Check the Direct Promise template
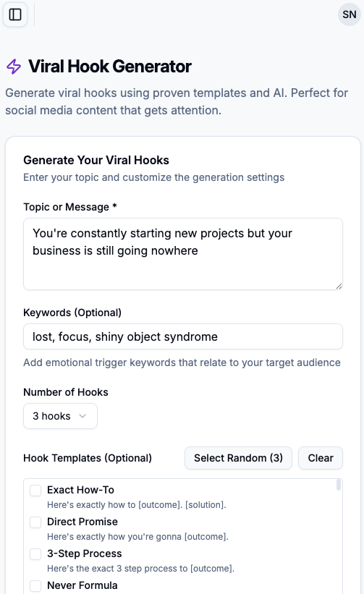This screenshot has width=364, height=594. pos(35,522)
